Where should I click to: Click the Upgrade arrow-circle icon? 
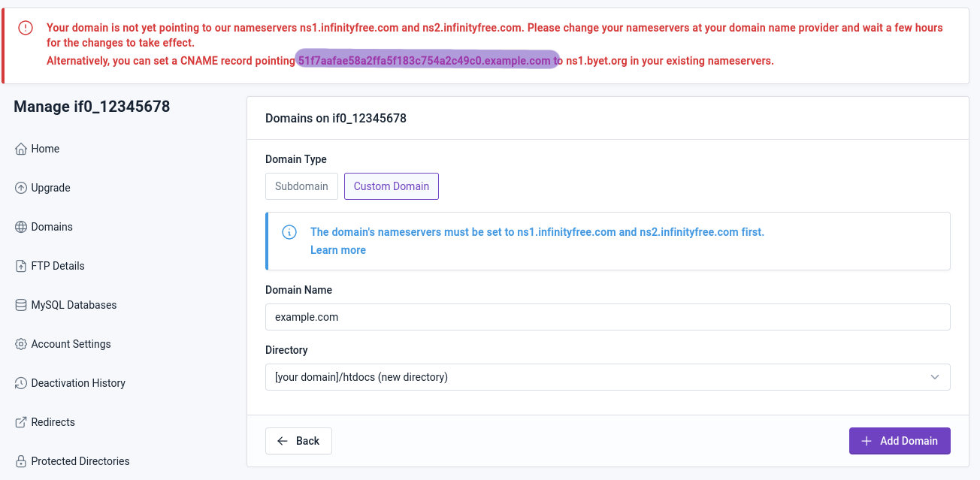click(x=21, y=188)
